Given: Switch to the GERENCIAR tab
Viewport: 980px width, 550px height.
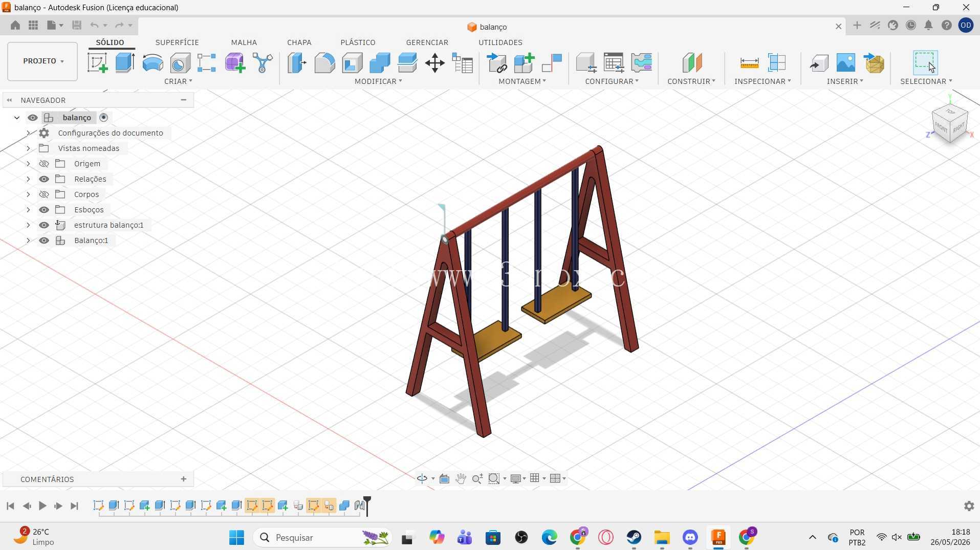Looking at the screenshot, I should [x=427, y=42].
